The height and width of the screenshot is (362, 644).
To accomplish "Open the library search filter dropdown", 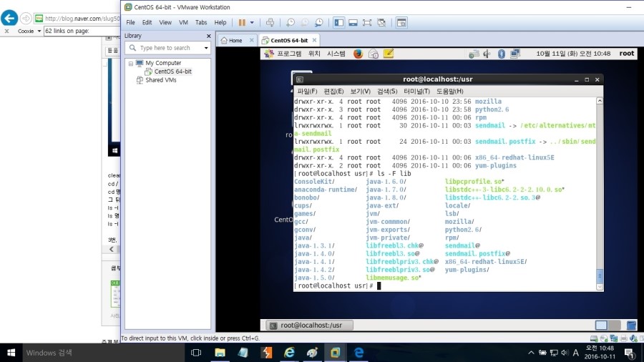I will [206, 48].
